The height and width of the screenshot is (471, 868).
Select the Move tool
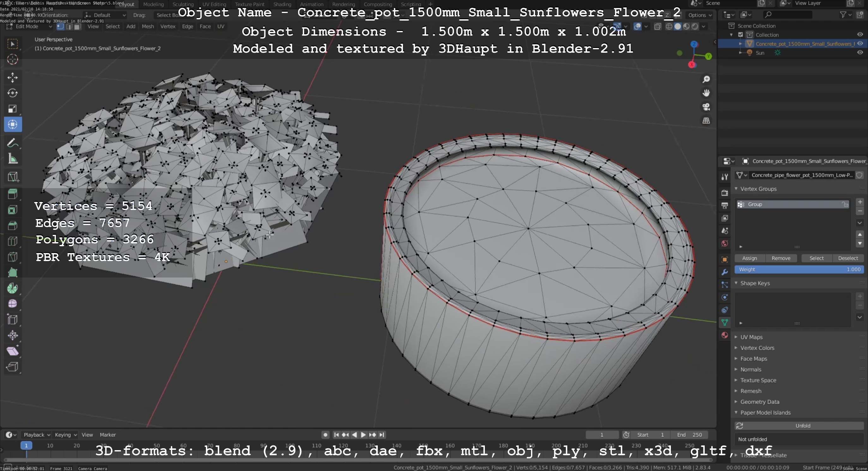coord(12,77)
